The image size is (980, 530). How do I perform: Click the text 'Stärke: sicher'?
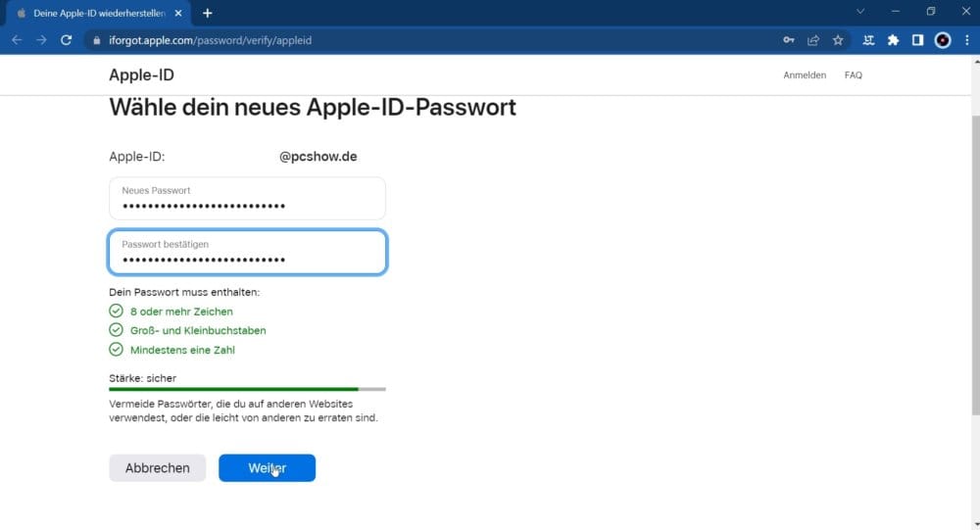click(142, 378)
